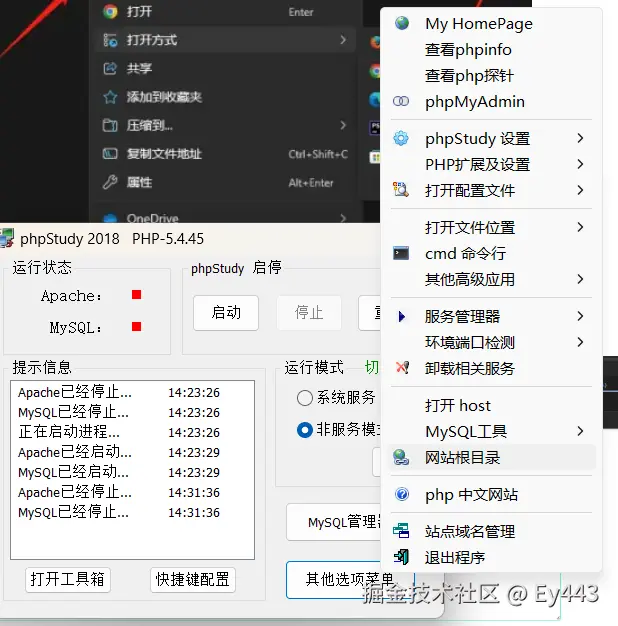
Task: Click the 停止 button
Action: click(x=309, y=313)
